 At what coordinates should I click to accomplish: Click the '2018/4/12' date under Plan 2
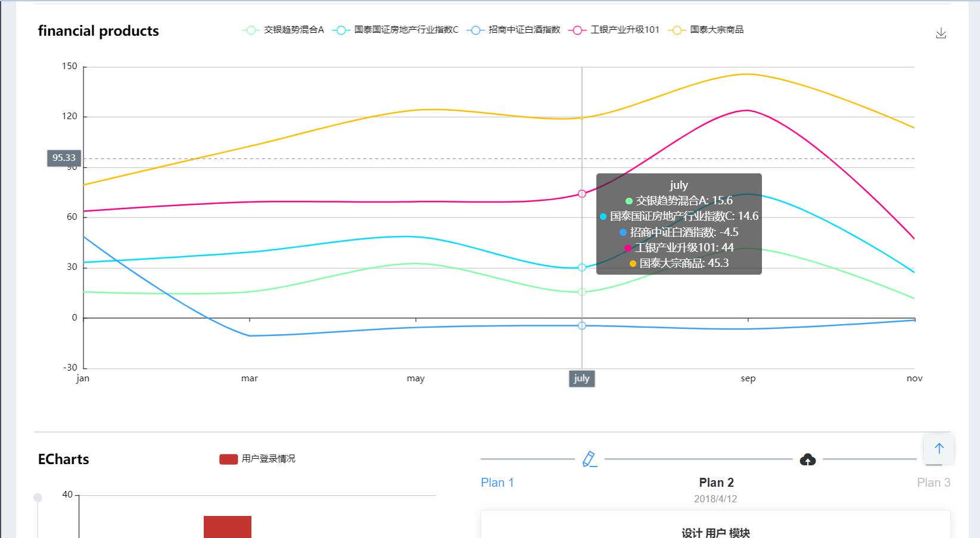pyautogui.click(x=715, y=499)
